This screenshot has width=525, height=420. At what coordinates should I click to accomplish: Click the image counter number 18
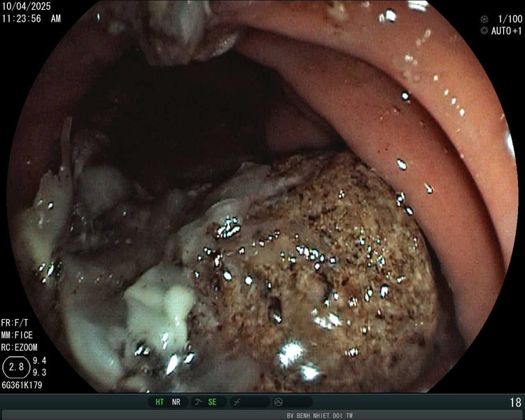pyautogui.click(x=514, y=402)
